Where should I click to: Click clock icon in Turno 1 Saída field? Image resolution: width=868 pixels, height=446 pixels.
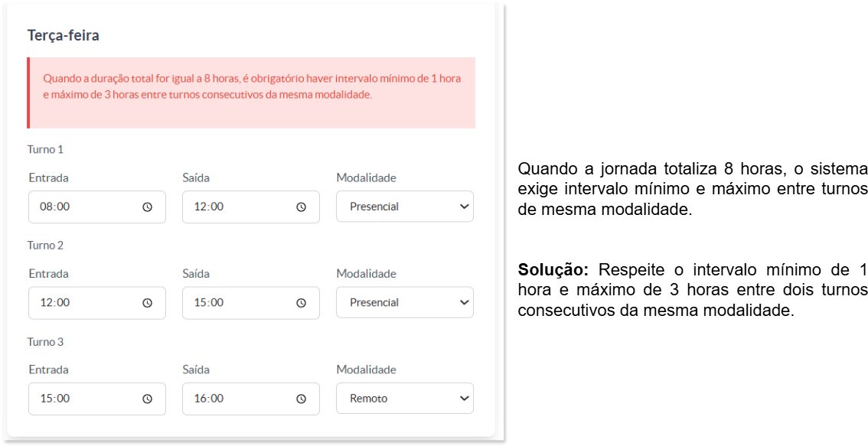301,207
